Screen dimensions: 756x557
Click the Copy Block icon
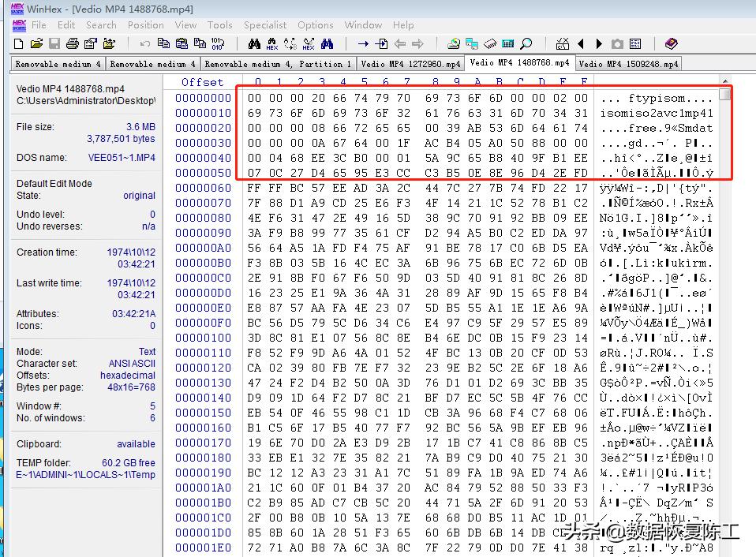[163, 44]
